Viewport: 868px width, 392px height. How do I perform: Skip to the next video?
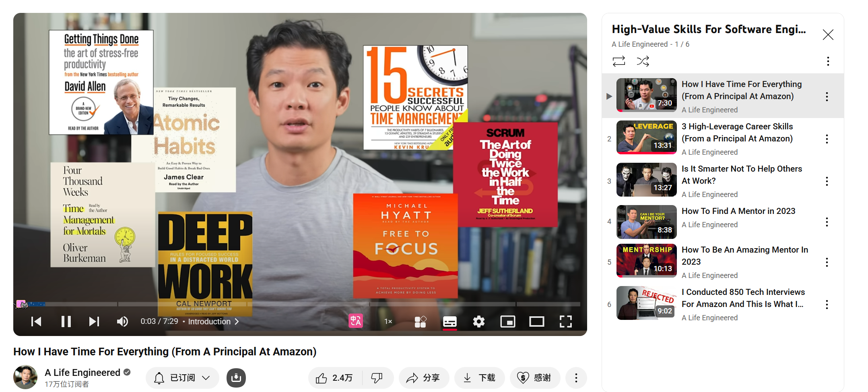point(94,321)
